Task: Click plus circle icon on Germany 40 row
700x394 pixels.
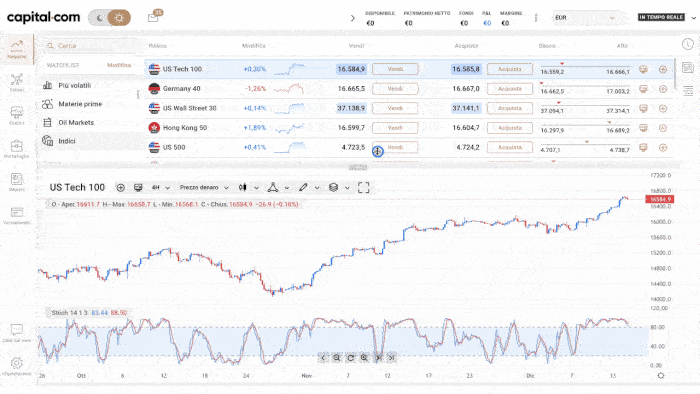Action: [663, 89]
